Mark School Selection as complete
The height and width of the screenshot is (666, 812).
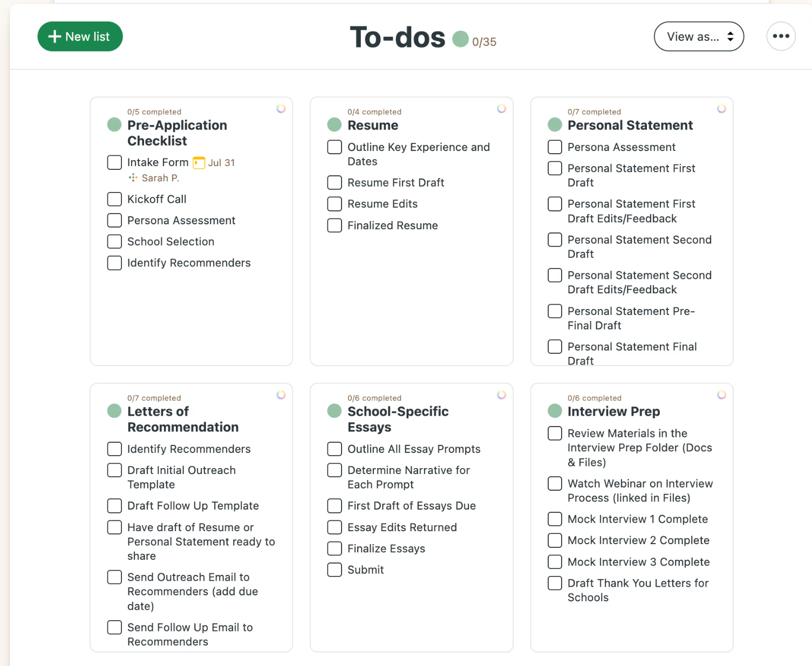[x=114, y=242]
